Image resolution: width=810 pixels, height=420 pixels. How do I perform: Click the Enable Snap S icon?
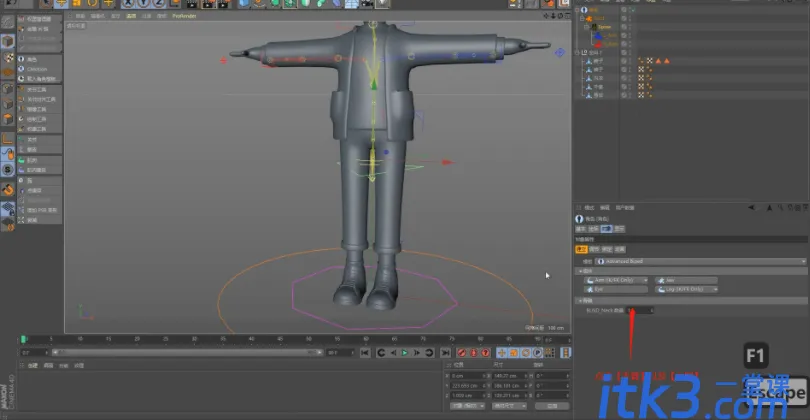click(8, 169)
